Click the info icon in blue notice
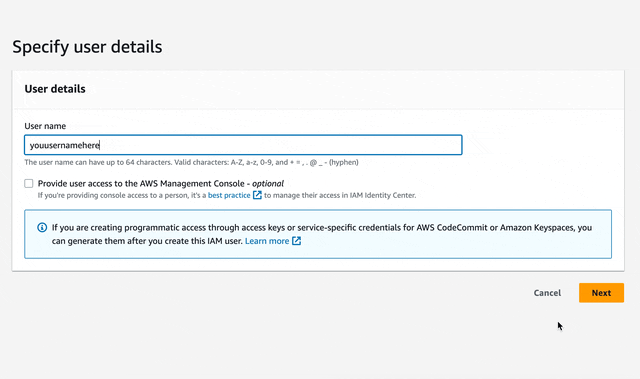The height and width of the screenshot is (379, 640). coord(42,228)
